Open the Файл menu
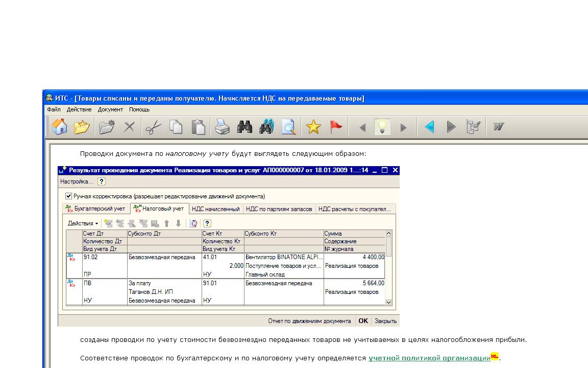Viewport: 588px width, 368px height. click(54, 109)
